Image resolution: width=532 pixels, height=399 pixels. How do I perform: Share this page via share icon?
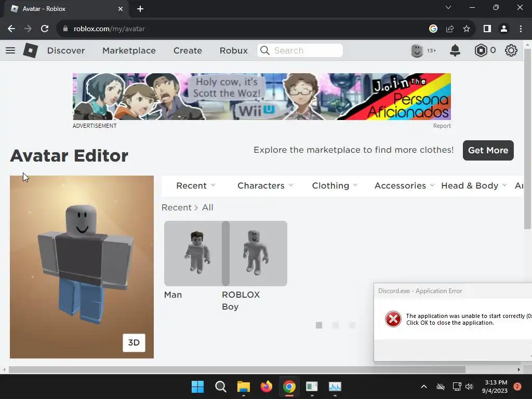450,29
